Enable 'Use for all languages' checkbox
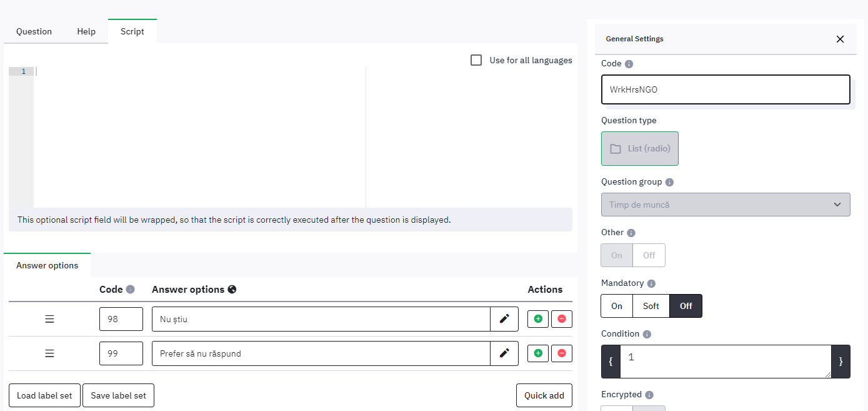Image resolution: width=868 pixels, height=411 pixels. pyautogui.click(x=476, y=60)
